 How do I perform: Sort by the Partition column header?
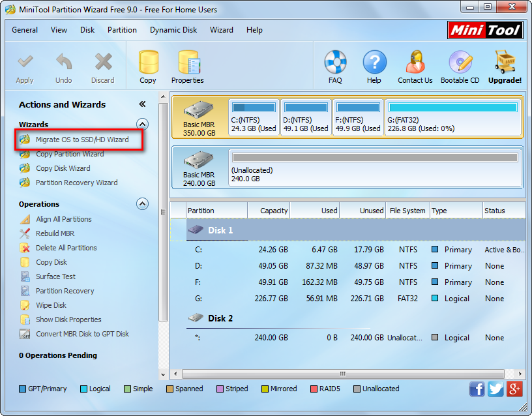pyautogui.click(x=216, y=211)
